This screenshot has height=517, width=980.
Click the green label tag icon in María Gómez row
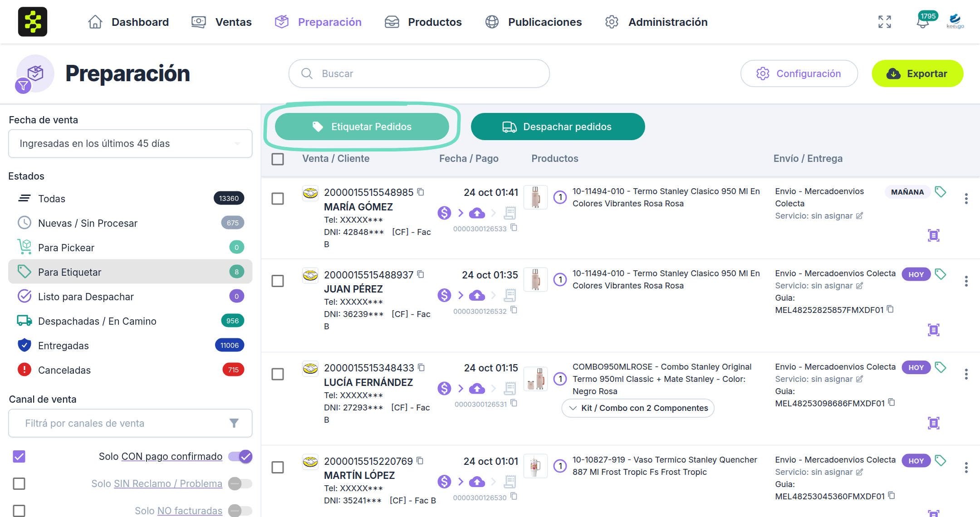click(941, 192)
